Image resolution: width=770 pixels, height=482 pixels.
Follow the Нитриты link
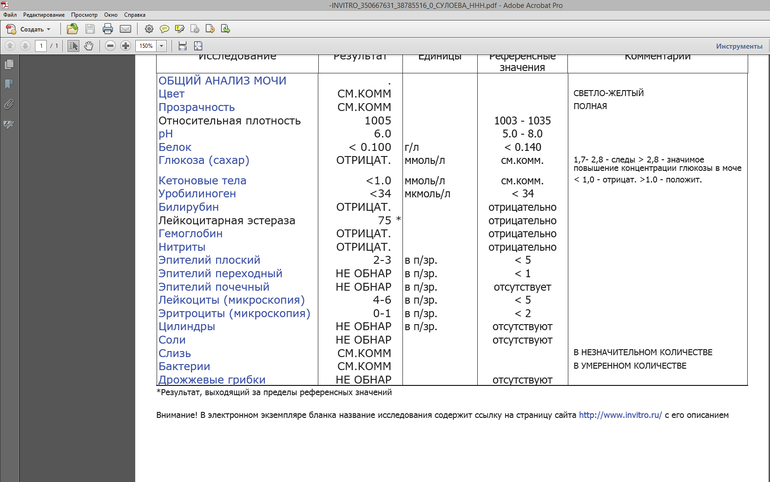point(182,247)
